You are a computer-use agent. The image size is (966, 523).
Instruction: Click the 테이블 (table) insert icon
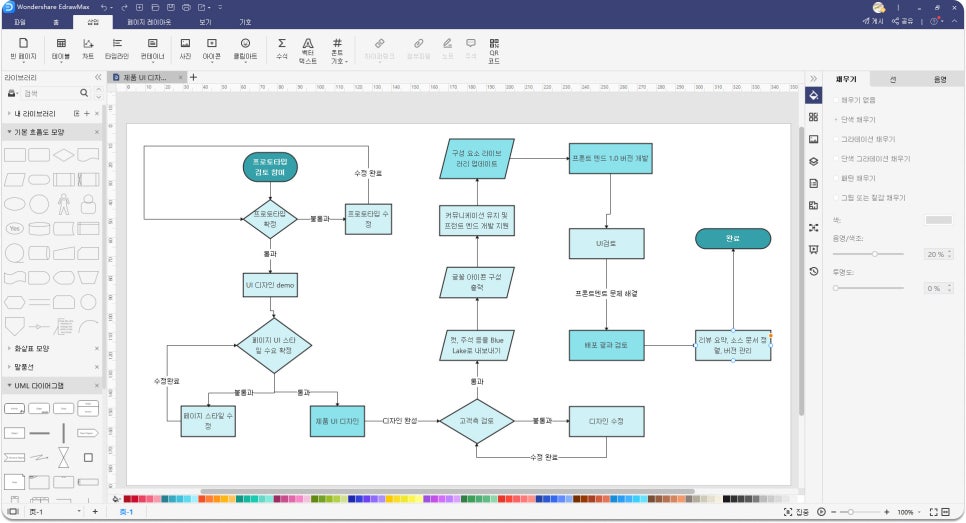click(61, 49)
